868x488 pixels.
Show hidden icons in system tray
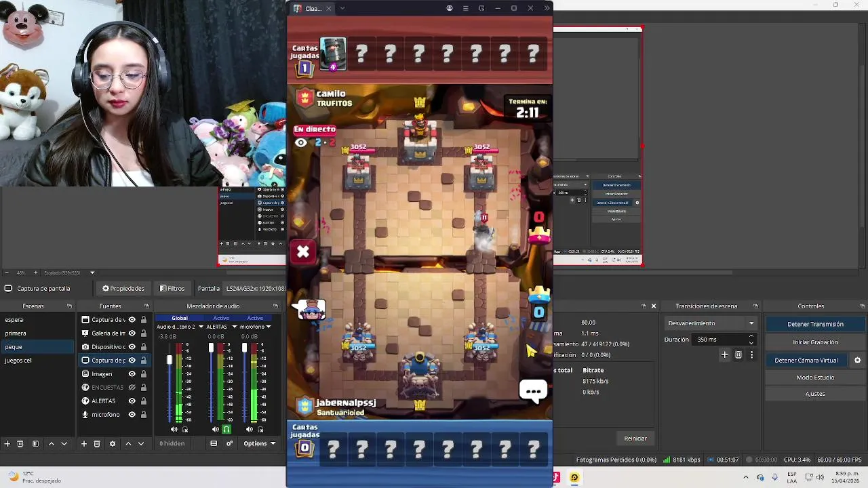746,477
